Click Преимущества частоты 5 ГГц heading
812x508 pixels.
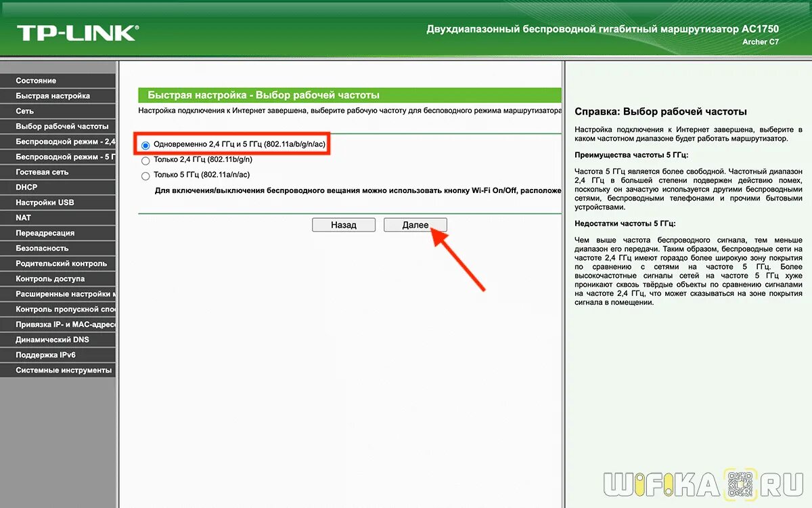click(x=631, y=155)
